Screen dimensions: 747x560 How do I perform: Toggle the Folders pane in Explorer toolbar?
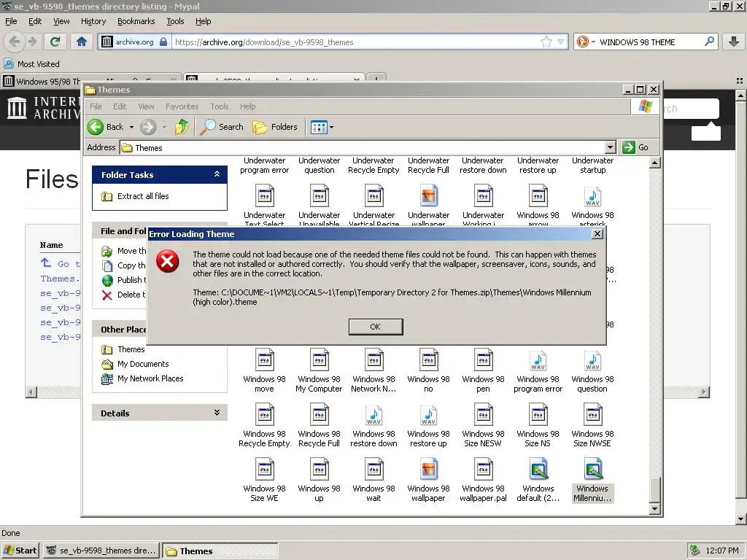[x=275, y=127]
